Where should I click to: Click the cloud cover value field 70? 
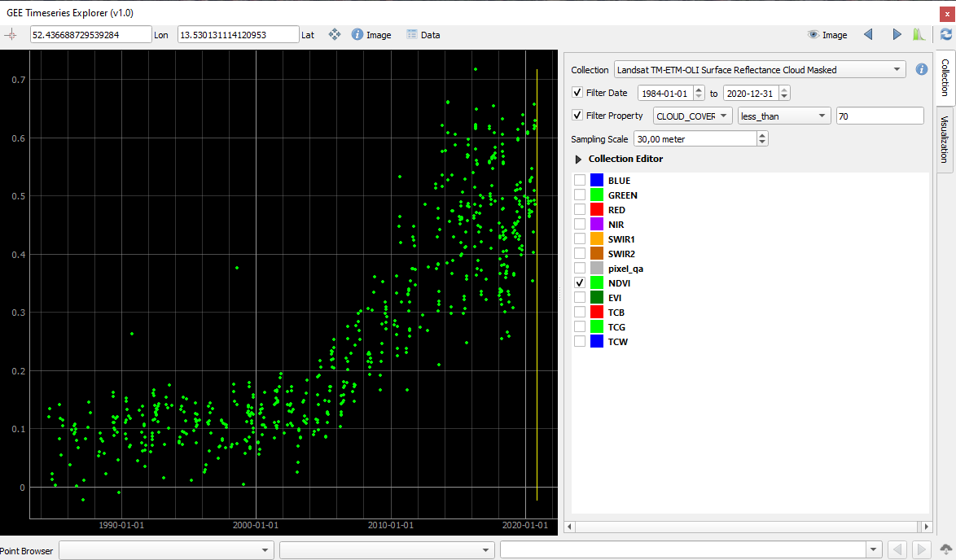[x=879, y=116]
